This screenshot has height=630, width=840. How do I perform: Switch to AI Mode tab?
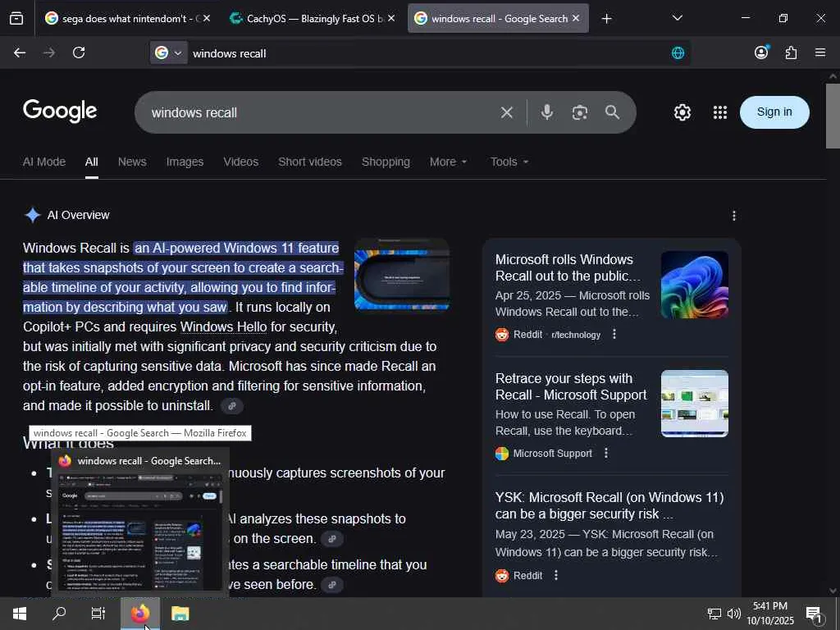(x=44, y=162)
